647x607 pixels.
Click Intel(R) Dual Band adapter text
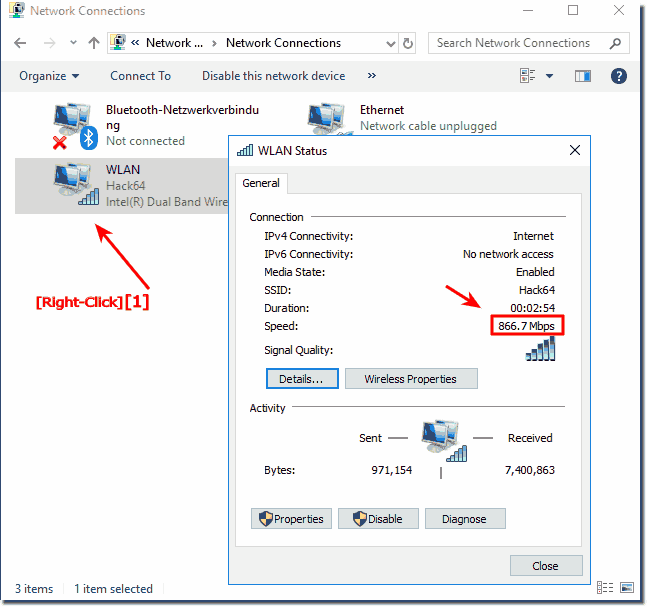click(x=167, y=202)
